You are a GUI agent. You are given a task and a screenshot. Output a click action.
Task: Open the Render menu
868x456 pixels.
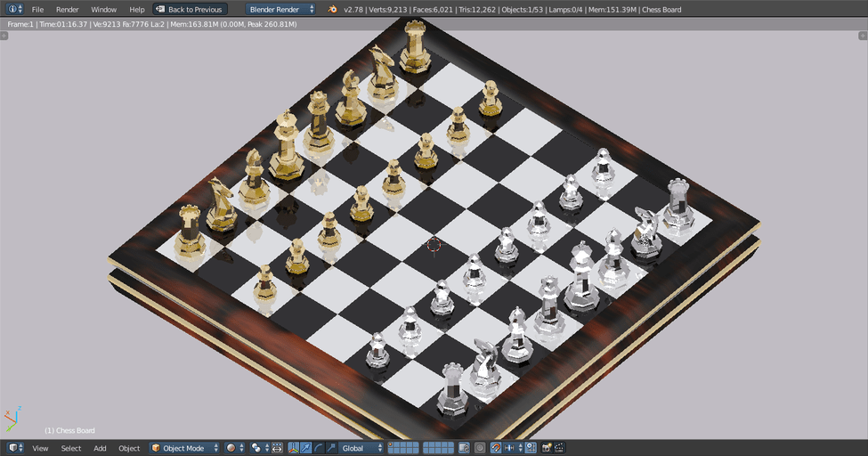coord(68,9)
